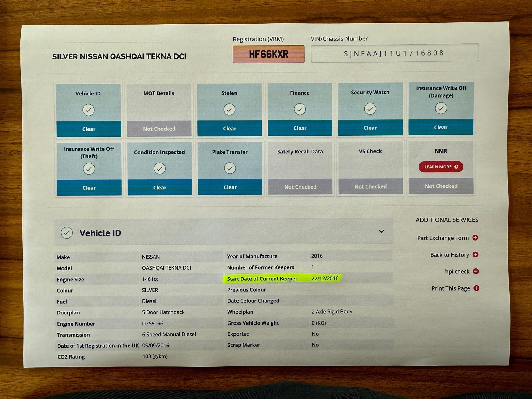Click the Colour value SILVER
The height and width of the screenshot is (399, 532).
[x=150, y=290]
